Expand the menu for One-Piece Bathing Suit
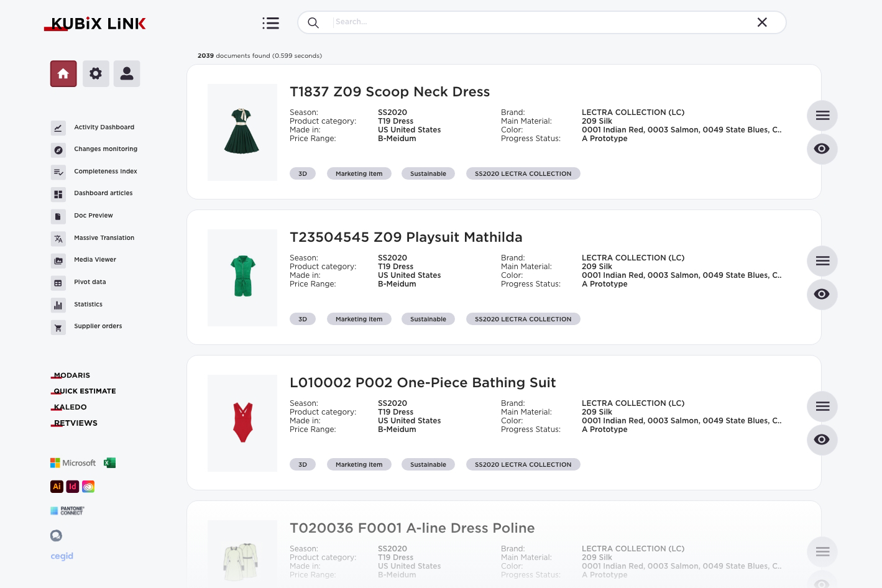Screen dimensions: 882x588 click(x=822, y=407)
